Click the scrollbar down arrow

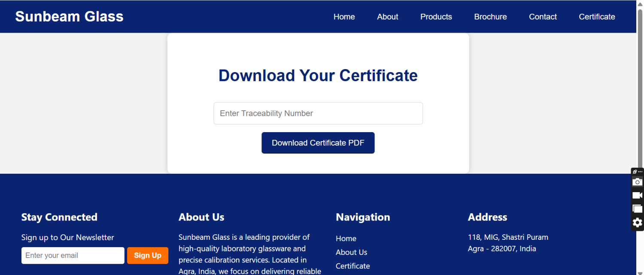coord(640,272)
